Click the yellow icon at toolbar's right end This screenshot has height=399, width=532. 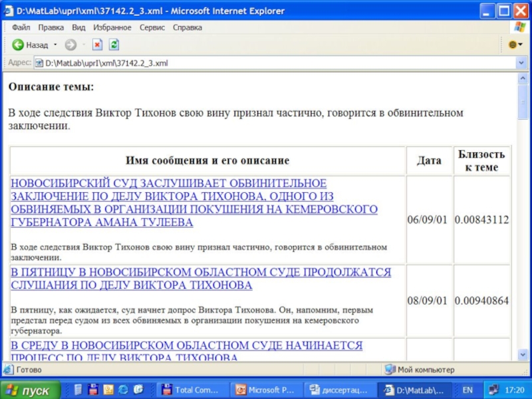pos(513,45)
